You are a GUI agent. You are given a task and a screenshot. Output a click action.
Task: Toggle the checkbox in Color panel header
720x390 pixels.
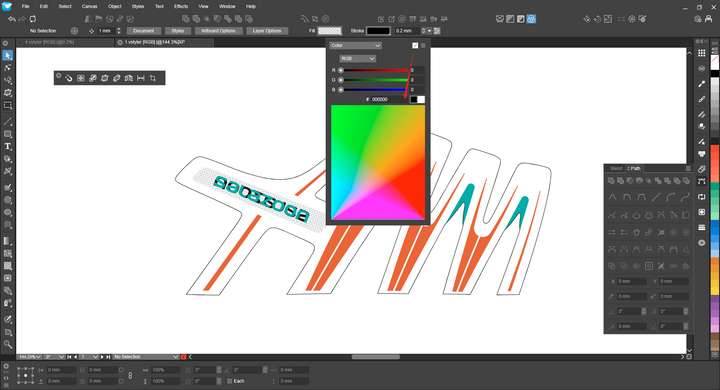tap(415, 45)
